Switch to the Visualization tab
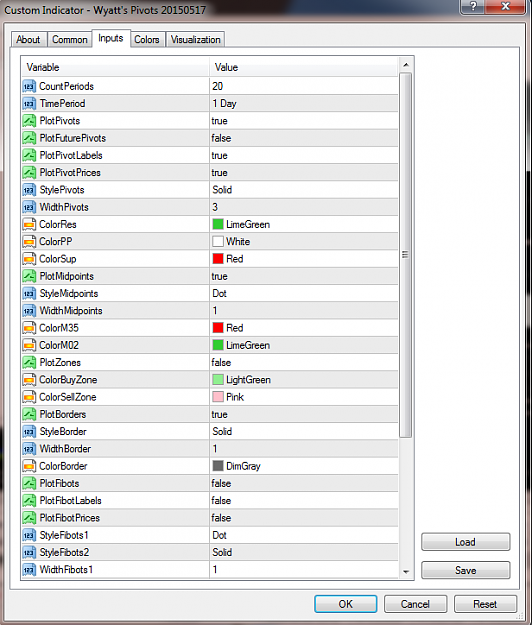The image size is (532, 625). click(196, 39)
